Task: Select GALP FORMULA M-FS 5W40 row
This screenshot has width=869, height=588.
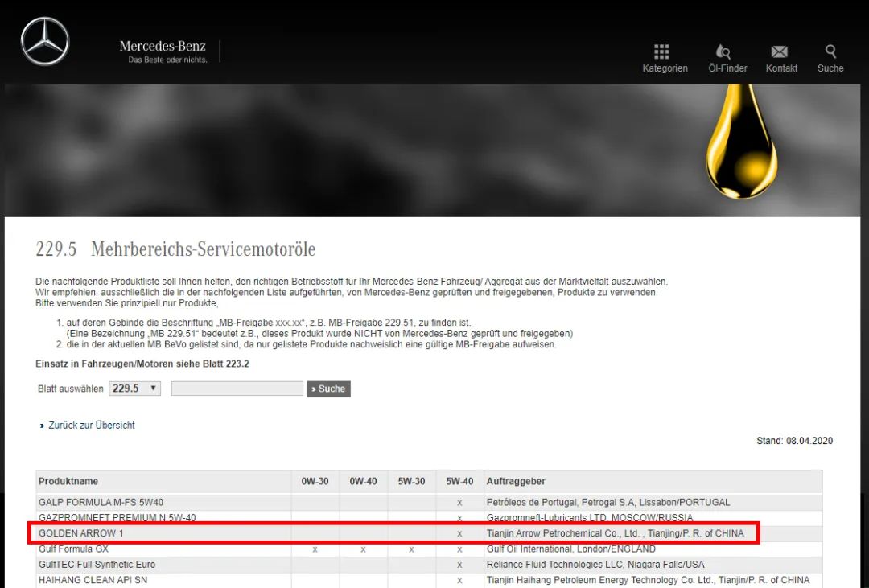Action: [429, 502]
